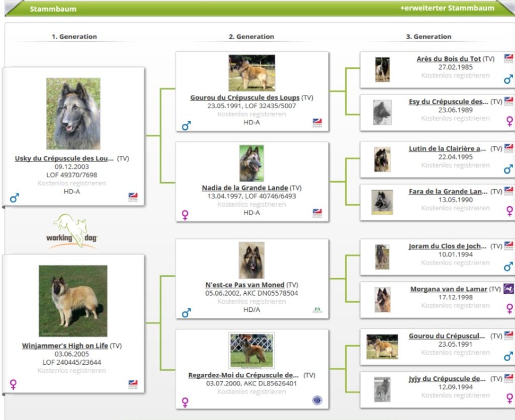Click the Lutin de la Clairière thumbnail

[x=382, y=159]
